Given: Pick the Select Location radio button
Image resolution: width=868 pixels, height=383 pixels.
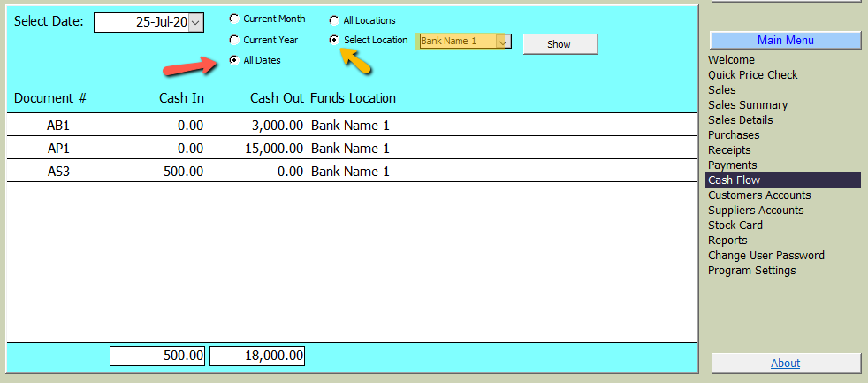Looking at the screenshot, I should [334, 40].
